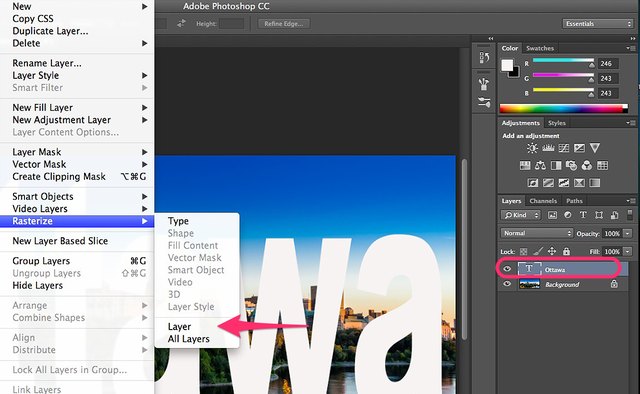Add an Invert adjustment
640x394 pixels.
tap(533, 183)
